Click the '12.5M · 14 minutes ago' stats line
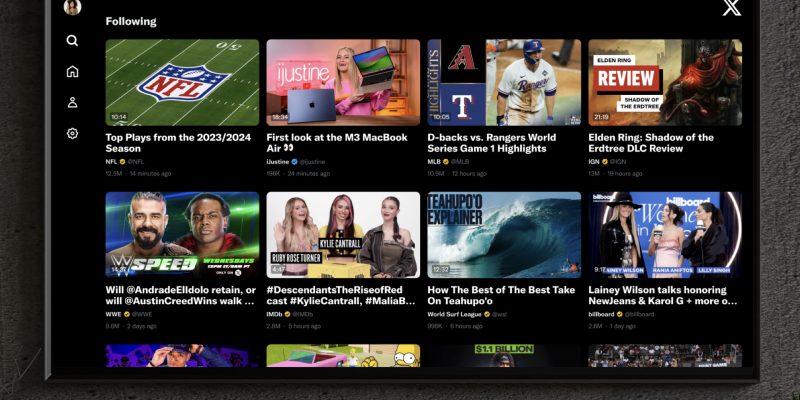Screen dimensions: 800x400 (x=138, y=173)
